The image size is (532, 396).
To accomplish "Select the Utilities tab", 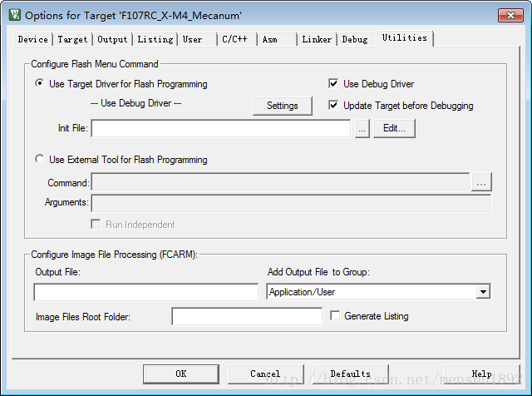I will [405, 38].
